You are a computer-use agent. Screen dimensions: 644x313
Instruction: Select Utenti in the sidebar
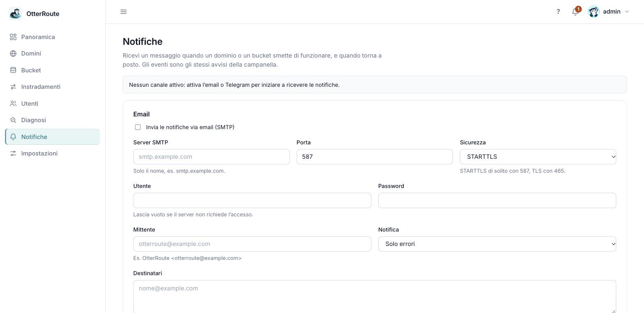53,104
